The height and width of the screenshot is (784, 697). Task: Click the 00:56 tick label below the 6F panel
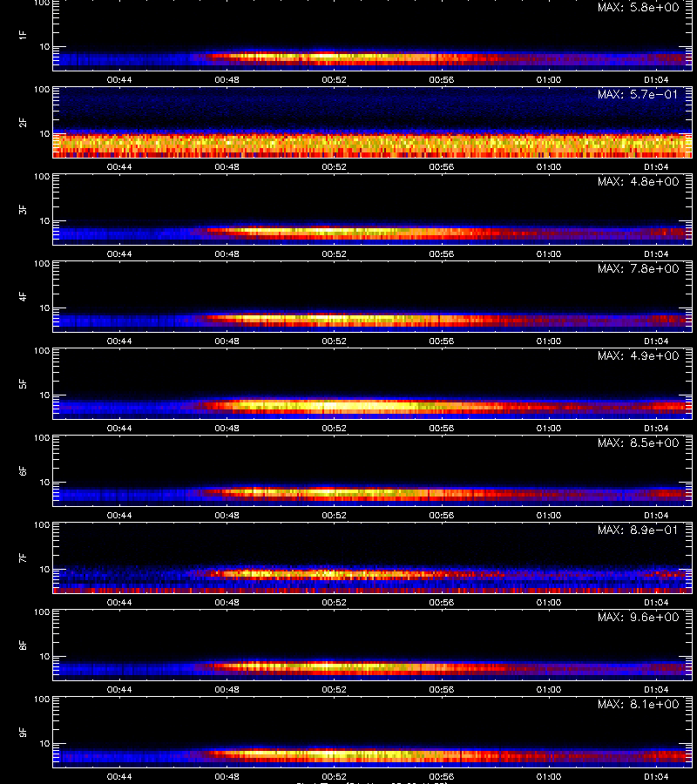point(442,515)
